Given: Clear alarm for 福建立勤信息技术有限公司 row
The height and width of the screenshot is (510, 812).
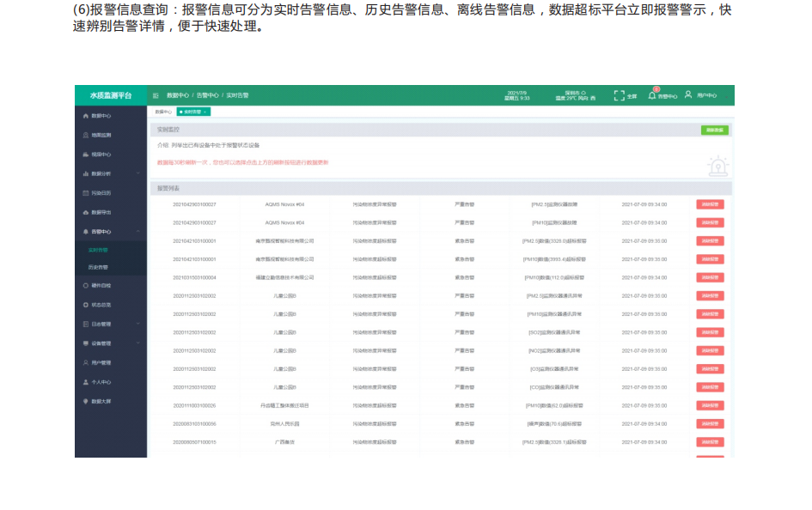Looking at the screenshot, I should (x=710, y=278).
